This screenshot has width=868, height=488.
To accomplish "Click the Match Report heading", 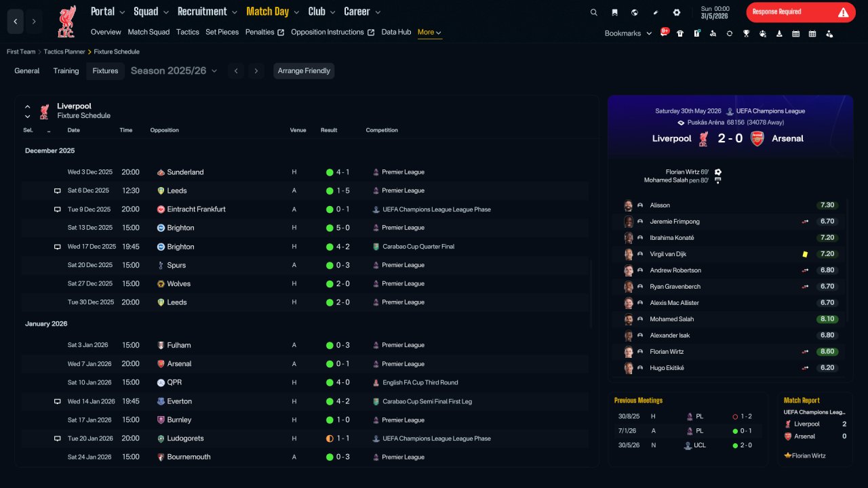I will [802, 401].
